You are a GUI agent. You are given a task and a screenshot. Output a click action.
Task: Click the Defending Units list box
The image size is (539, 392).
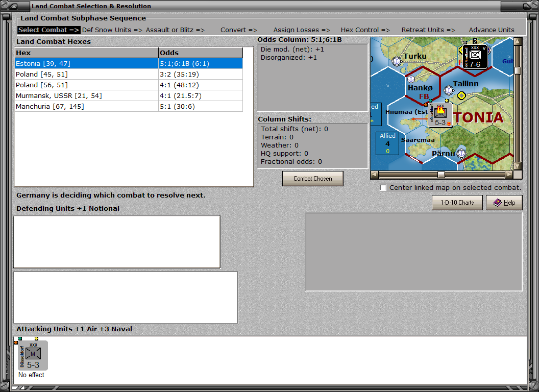point(117,242)
